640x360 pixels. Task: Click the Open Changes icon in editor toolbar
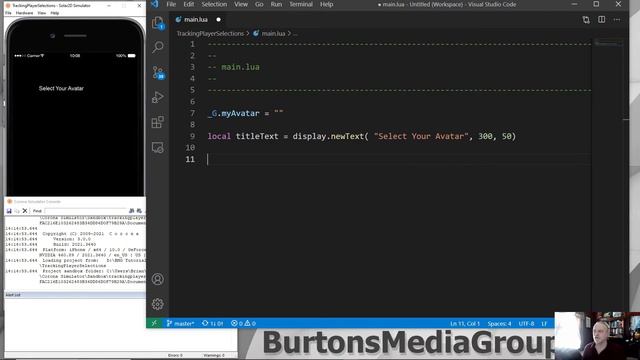coord(586,20)
